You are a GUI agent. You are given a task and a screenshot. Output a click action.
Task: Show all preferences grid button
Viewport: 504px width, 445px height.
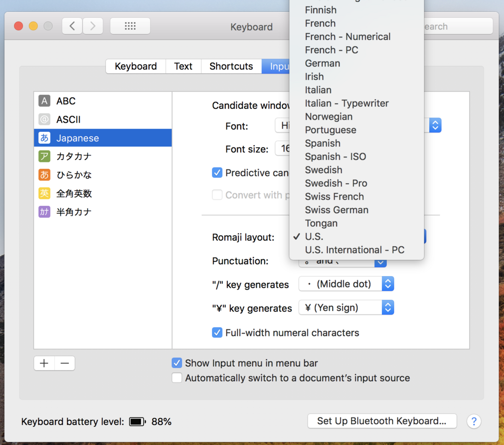[x=130, y=26]
